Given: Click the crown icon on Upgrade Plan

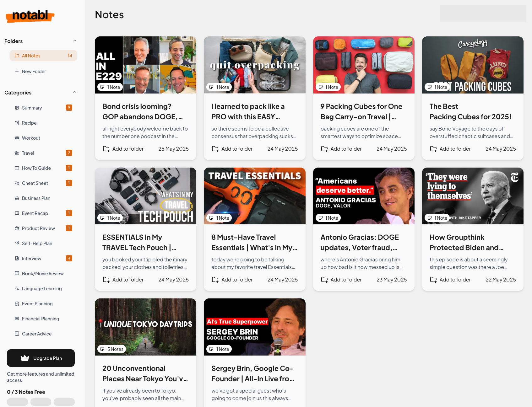Looking at the screenshot, I should (25, 358).
